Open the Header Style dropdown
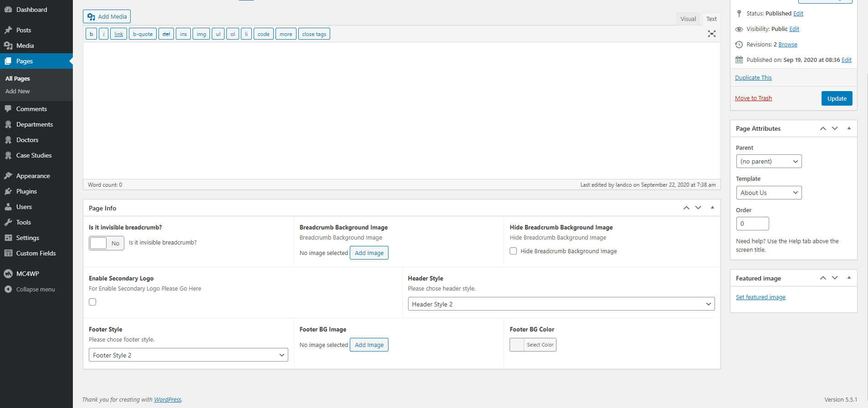The height and width of the screenshot is (408, 868). point(561,304)
